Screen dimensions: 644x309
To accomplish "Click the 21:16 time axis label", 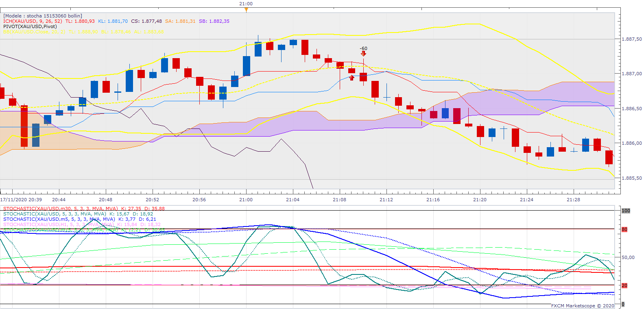I will coord(433,200).
